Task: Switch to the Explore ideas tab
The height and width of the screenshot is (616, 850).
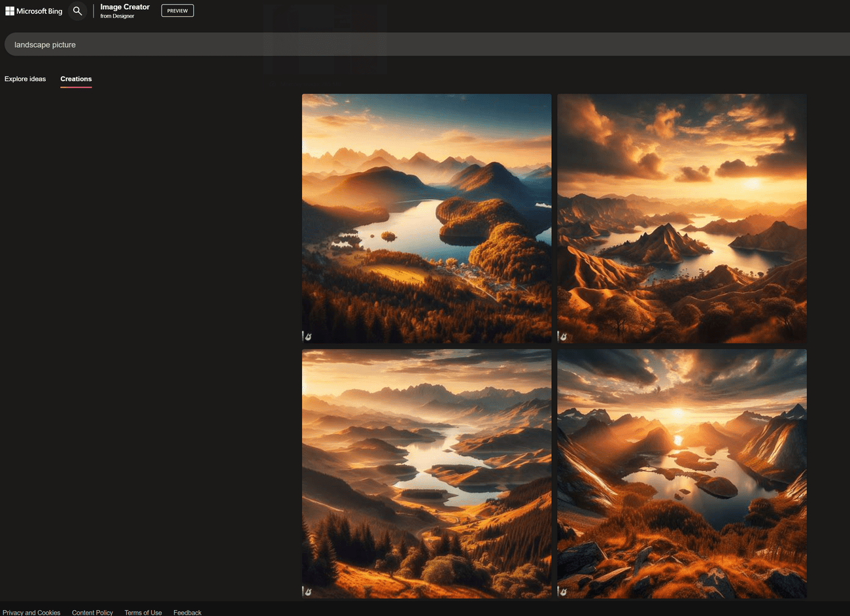Action: coord(25,79)
